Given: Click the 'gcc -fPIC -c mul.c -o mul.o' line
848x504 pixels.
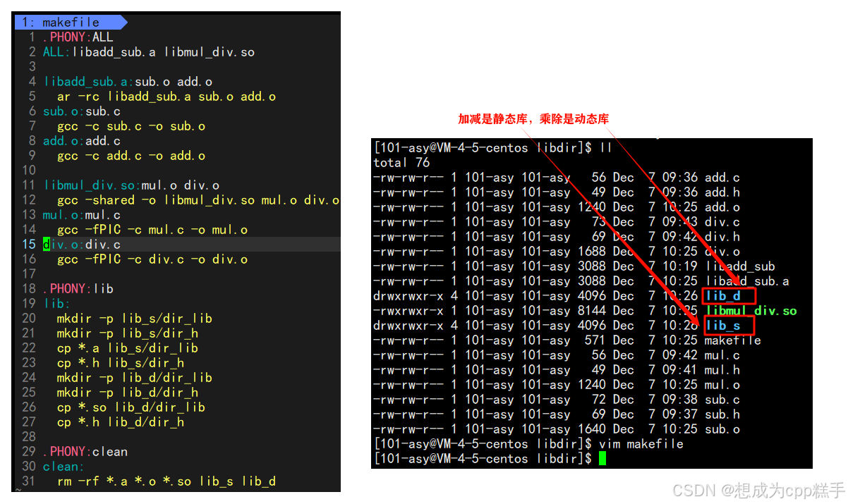Looking at the screenshot, I should tap(152, 230).
